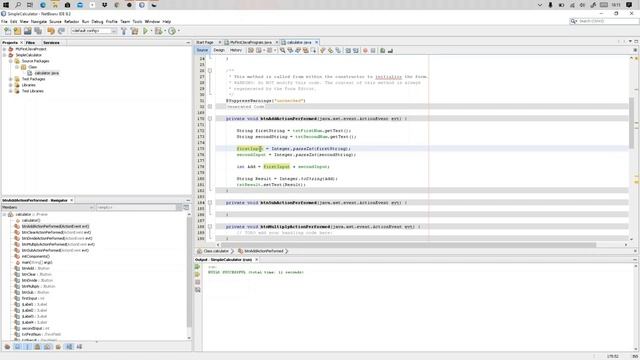
Task: Toggle Sort by Source in the Navigator footer
Action: click(79, 347)
